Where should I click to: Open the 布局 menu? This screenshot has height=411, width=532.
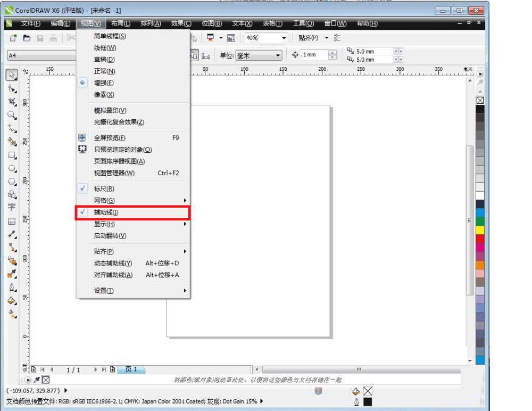pyautogui.click(x=120, y=23)
